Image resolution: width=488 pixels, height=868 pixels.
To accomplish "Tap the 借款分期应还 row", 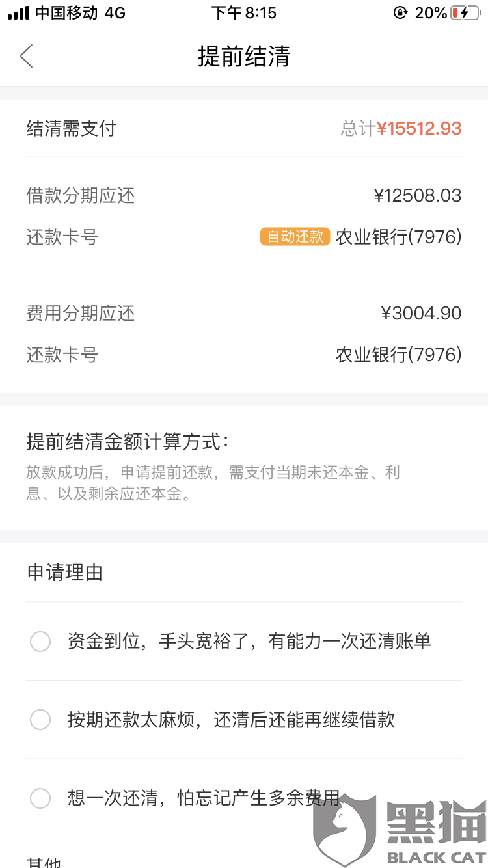I will 244,195.
